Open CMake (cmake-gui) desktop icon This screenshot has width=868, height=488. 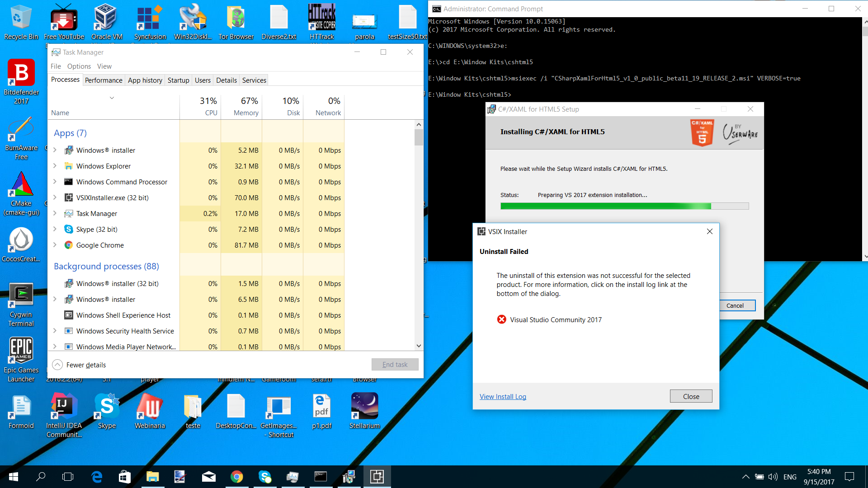tap(21, 193)
